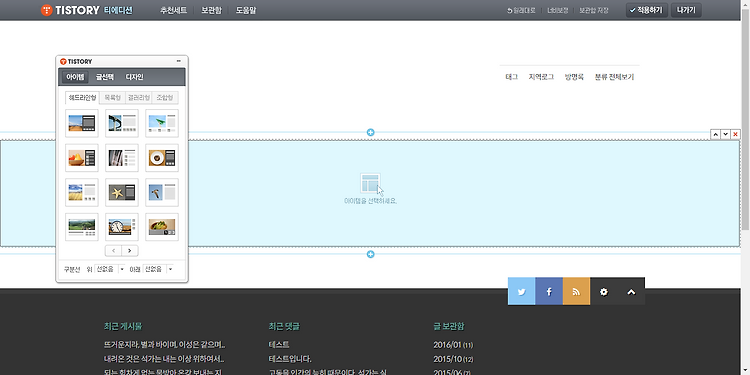750x375 pixels.
Task: Move the selected block up
Action: (716, 134)
